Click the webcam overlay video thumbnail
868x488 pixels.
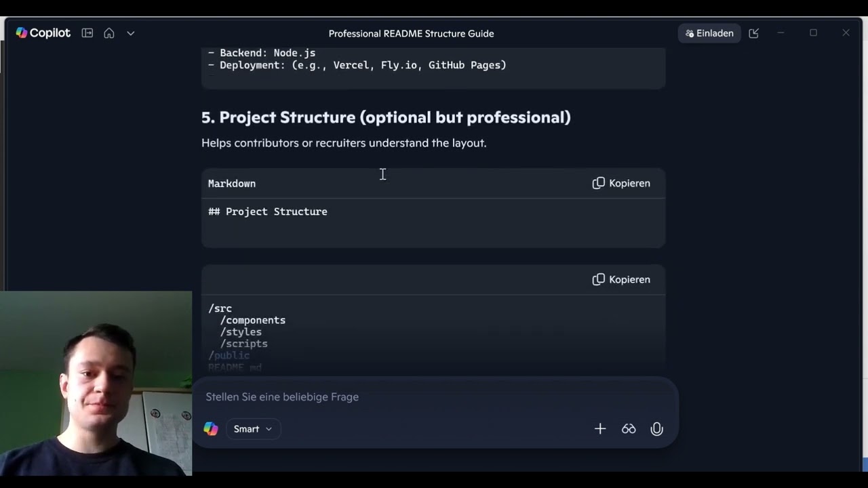(96, 384)
